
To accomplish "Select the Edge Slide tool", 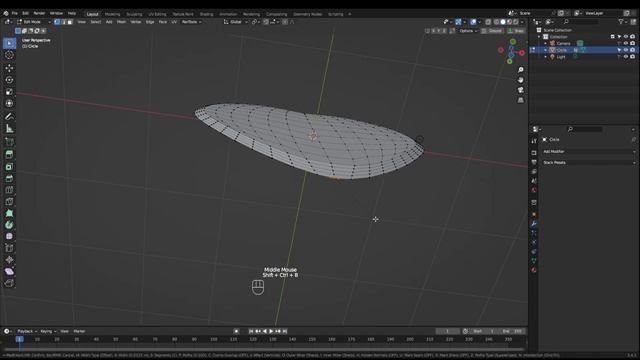I will click(9, 248).
